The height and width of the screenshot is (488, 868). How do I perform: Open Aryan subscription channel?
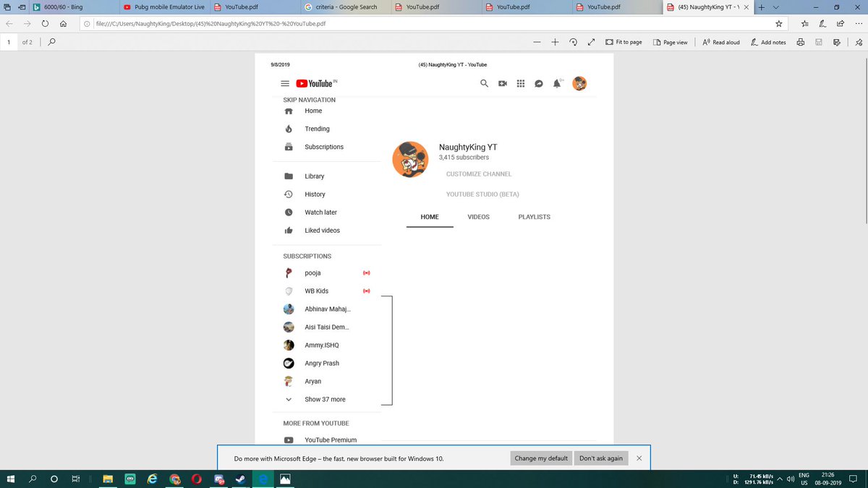coord(312,381)
